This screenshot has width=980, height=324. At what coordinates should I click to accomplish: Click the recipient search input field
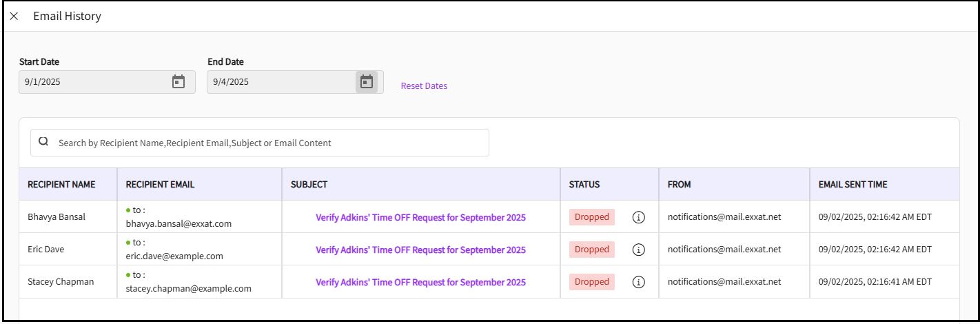tap(269, 143)
